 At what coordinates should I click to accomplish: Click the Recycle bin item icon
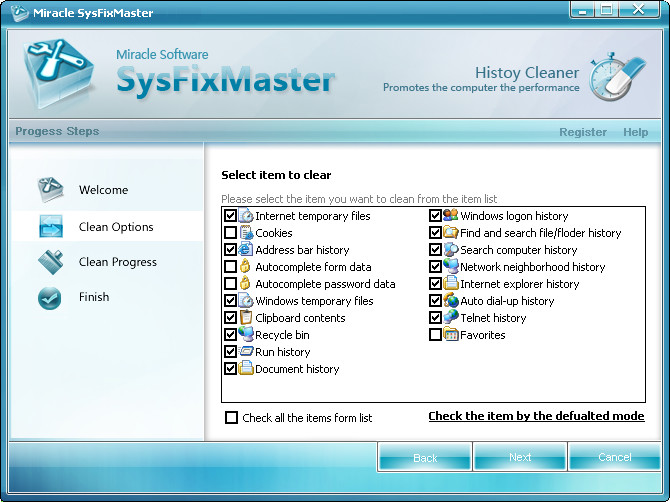click(x=246, y=335)
